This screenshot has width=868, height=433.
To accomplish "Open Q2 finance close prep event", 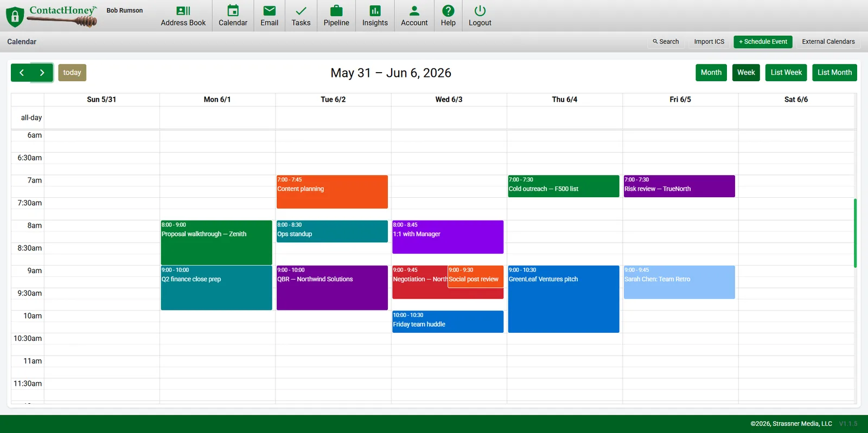I will click(216, 288).
